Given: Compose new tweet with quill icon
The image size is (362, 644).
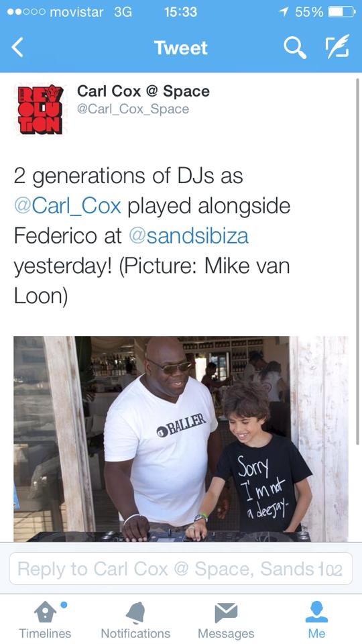Looking at the screenshot, I should point(338,46).
